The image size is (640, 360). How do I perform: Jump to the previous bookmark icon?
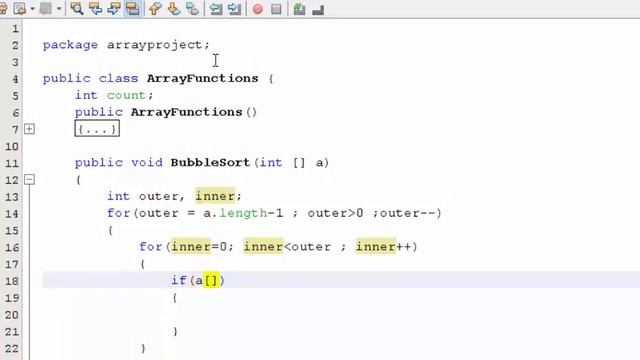[x=155, y=9]
